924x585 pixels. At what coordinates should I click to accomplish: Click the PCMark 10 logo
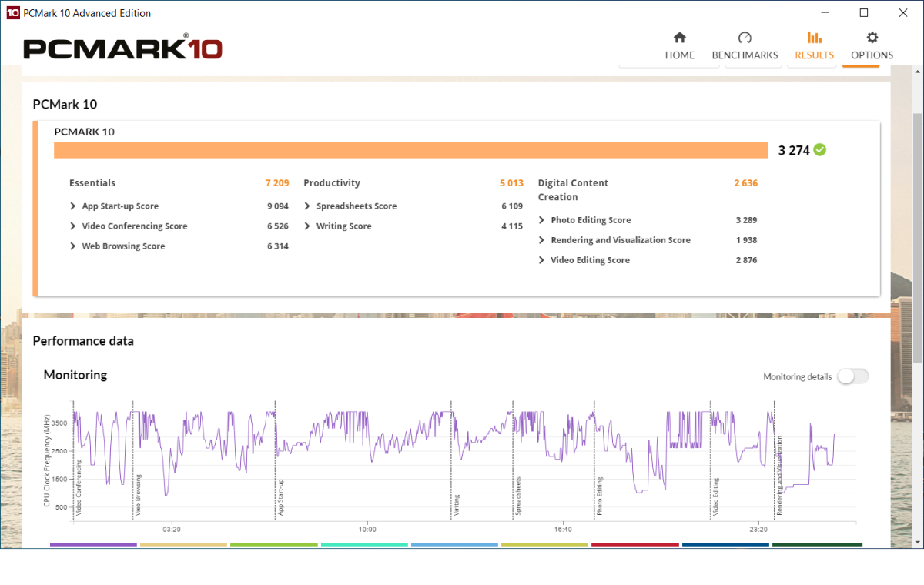[x=122, y=48]
